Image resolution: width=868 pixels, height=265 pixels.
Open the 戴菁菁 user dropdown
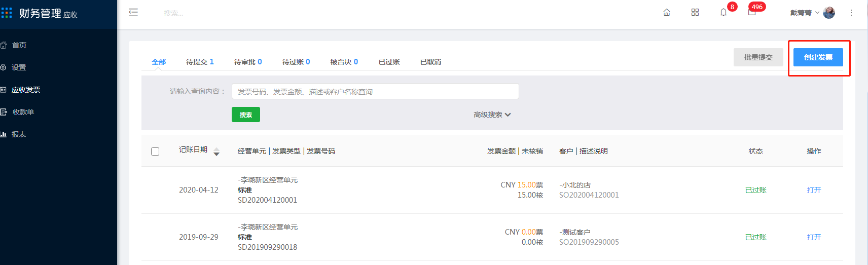point(805,13)
